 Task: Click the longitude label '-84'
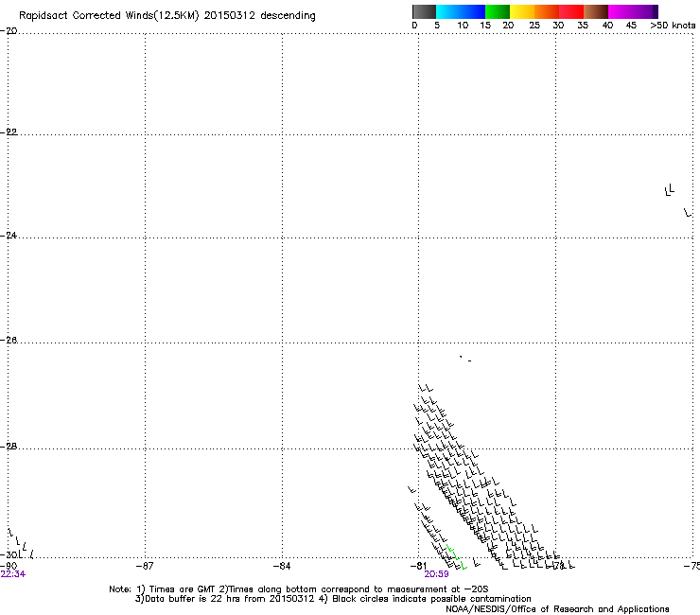[282, 566]
